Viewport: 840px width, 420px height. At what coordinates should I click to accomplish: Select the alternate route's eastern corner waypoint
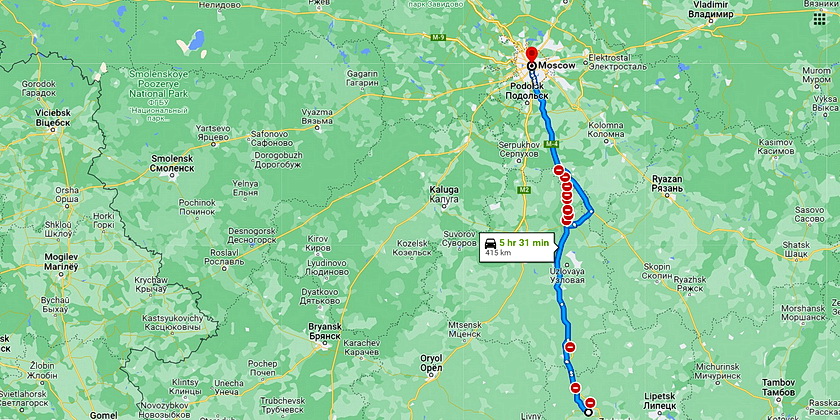tap(591, 212)
